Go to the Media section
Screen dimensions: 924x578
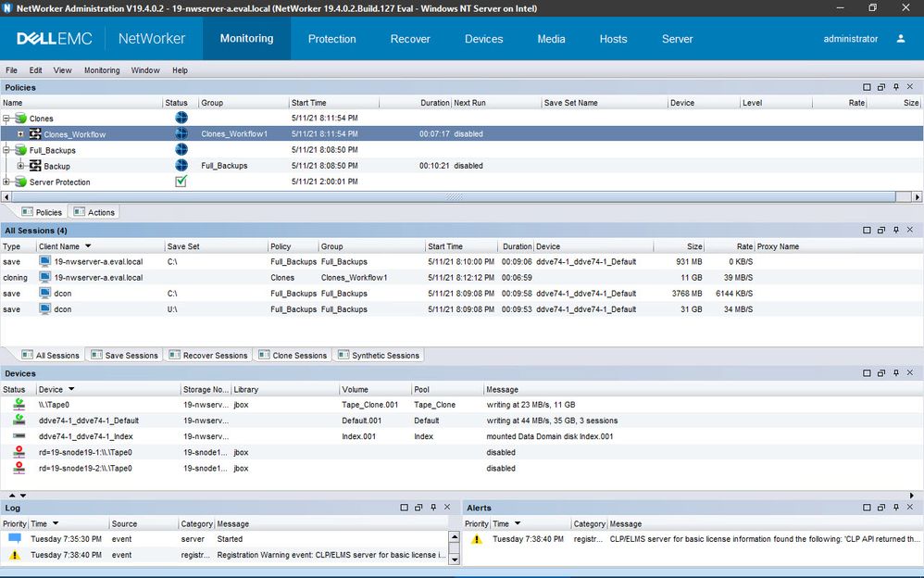[x=551, y=39]
